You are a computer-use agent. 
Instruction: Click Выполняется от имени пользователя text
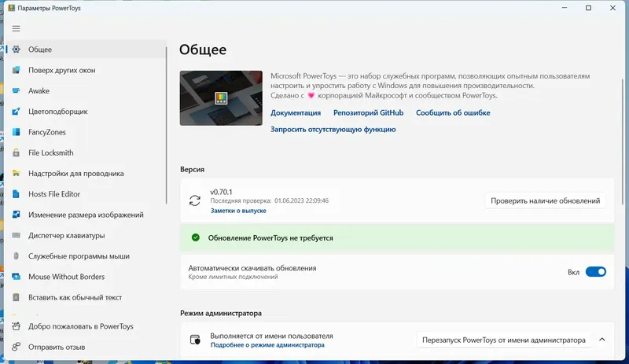click(271, 336)
